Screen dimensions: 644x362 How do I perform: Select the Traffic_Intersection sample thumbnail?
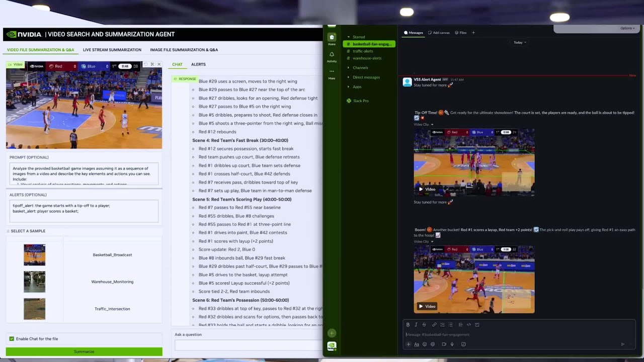pyautogui.click(x=34, y=309)
